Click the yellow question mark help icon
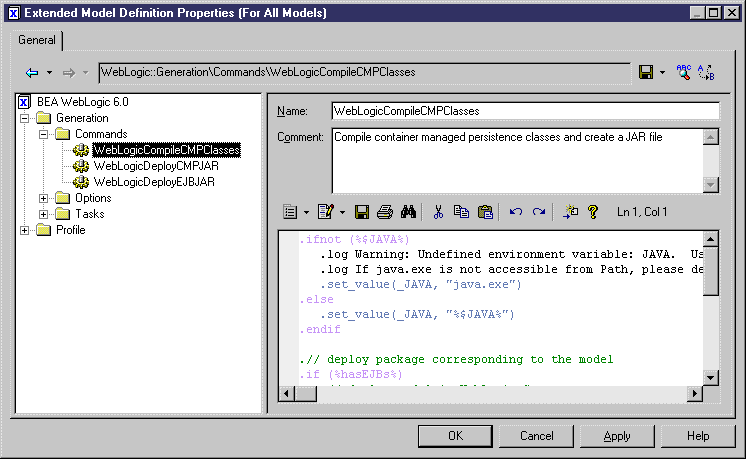746x459 pixels. [593, 212]
